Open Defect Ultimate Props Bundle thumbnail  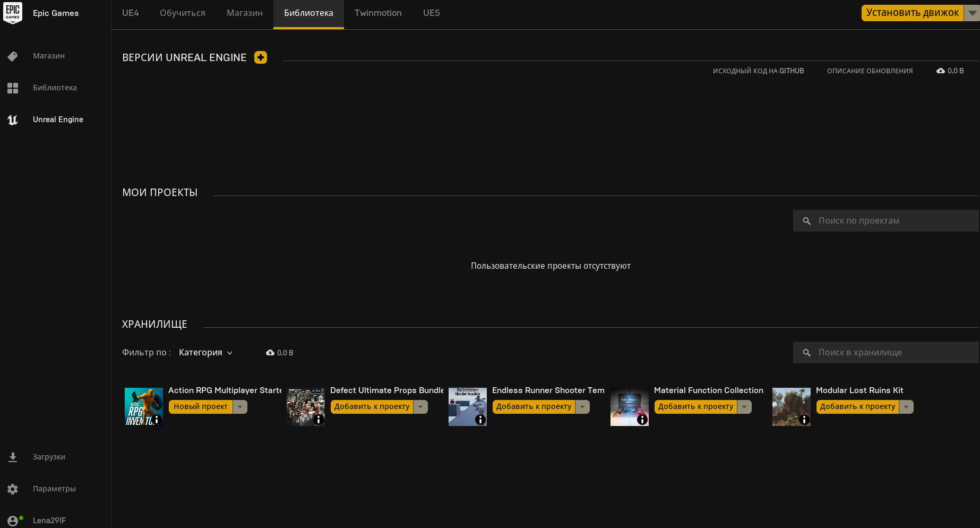click(306, 407)
